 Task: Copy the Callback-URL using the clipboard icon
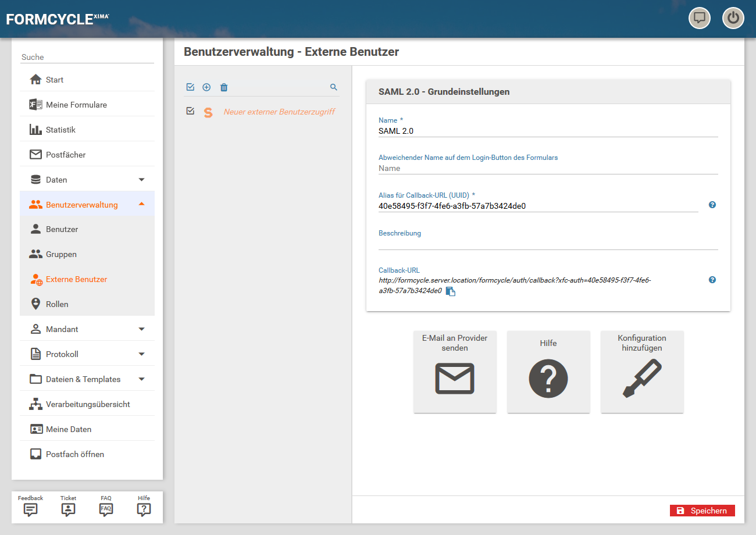click(451, 291)
